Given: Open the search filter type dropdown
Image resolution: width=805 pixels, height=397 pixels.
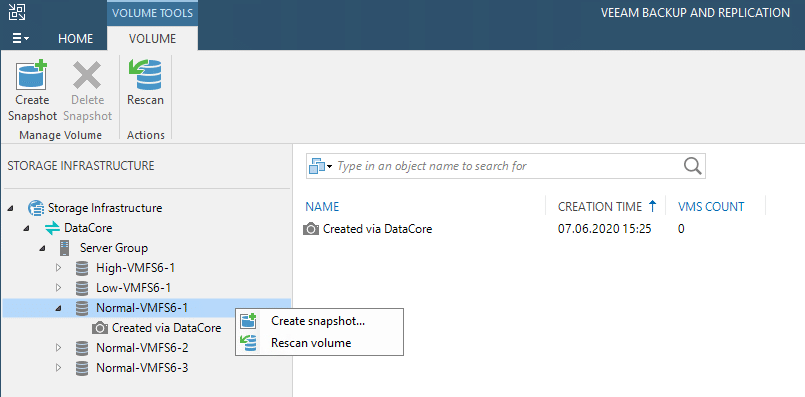Looking at the screenshot, I should (x=321, y=166).
